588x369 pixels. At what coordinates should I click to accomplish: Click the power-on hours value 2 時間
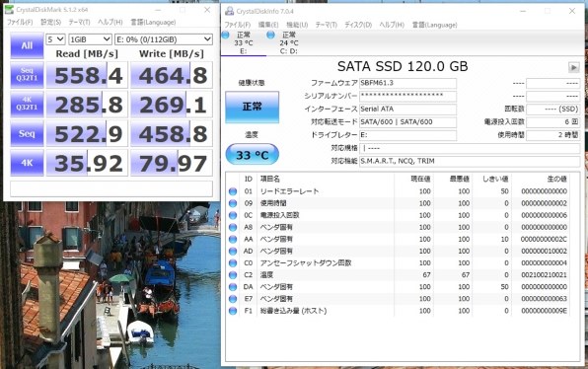pos(553,135)
